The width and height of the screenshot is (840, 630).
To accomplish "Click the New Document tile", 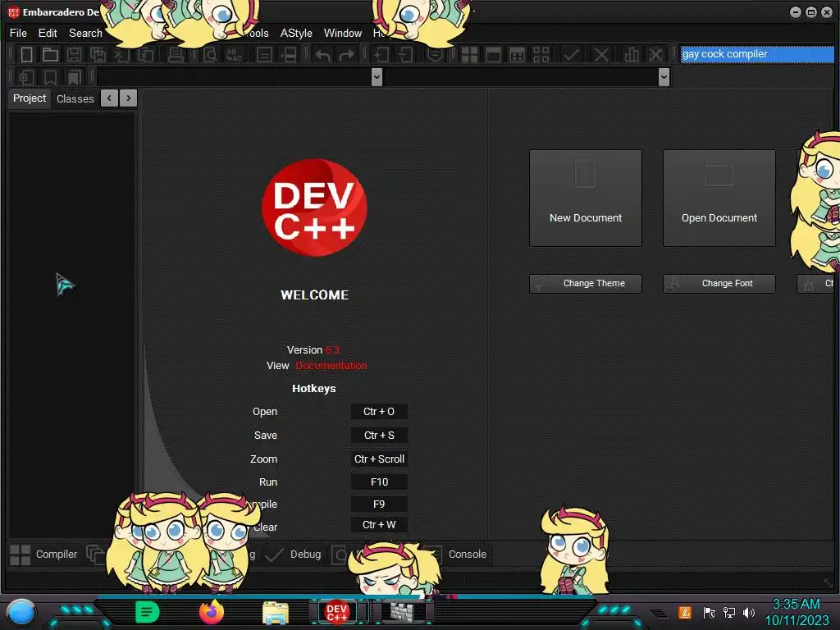I will pos(586,199).
